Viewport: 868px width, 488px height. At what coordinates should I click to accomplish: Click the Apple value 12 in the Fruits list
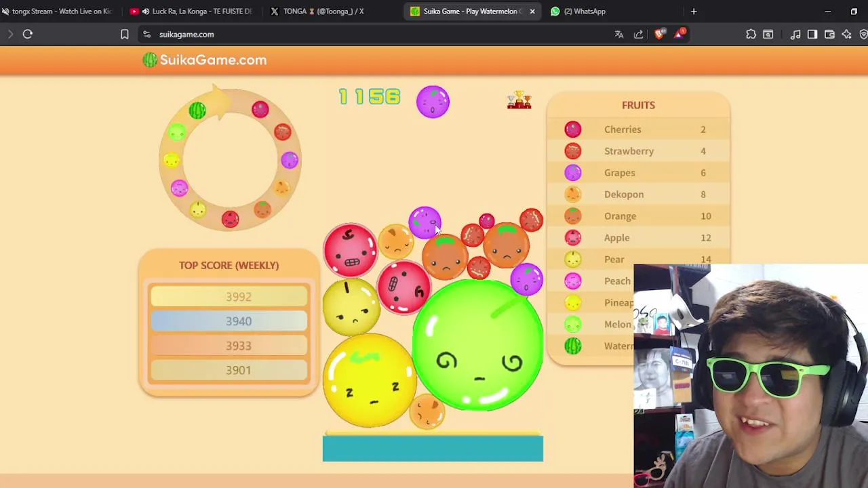tap(706, 238)
